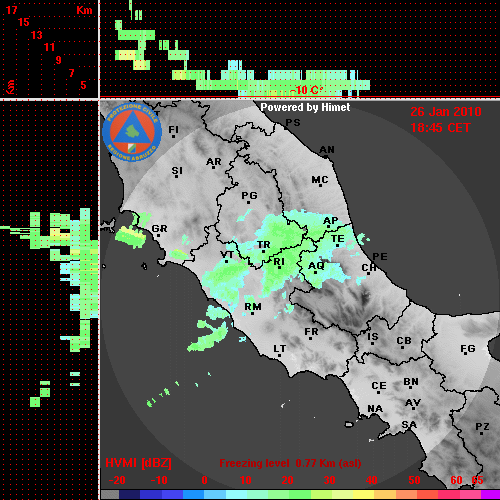Viewport: 500px width, 500px height.
Task: Click the CE city label on the map
Action: click(379, 386)
